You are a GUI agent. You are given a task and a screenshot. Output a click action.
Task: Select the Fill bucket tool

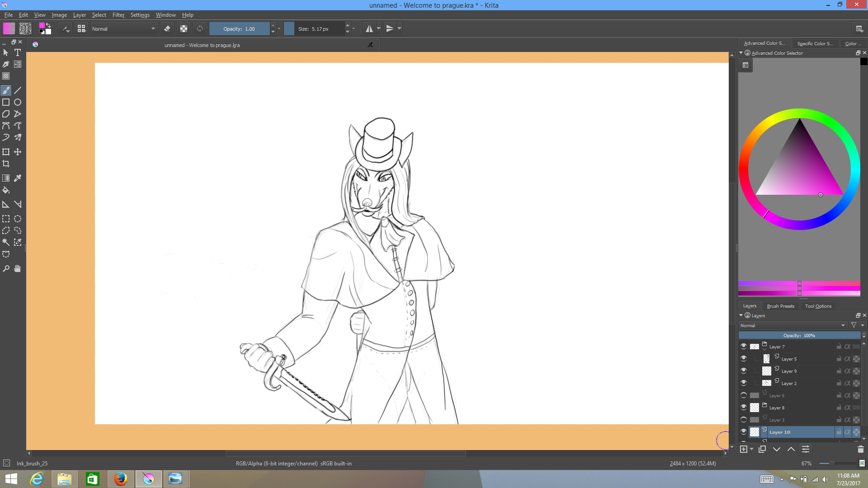coord(6,190)
